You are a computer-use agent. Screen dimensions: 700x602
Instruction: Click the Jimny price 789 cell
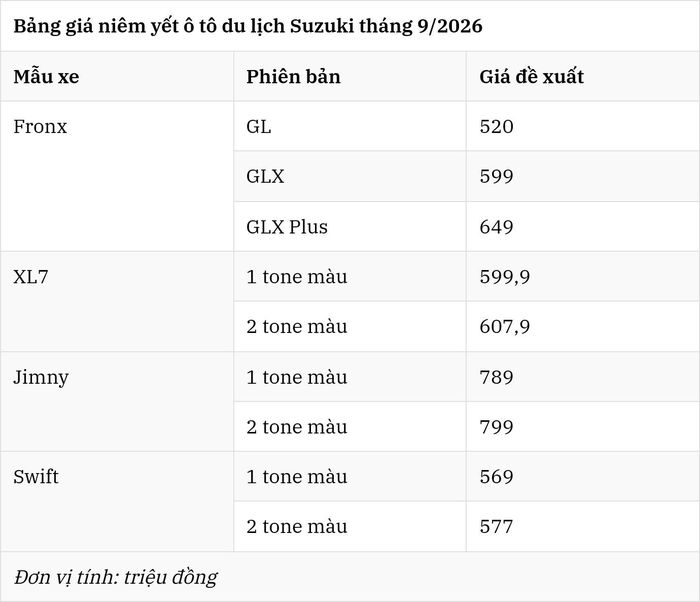pos(583,376)
